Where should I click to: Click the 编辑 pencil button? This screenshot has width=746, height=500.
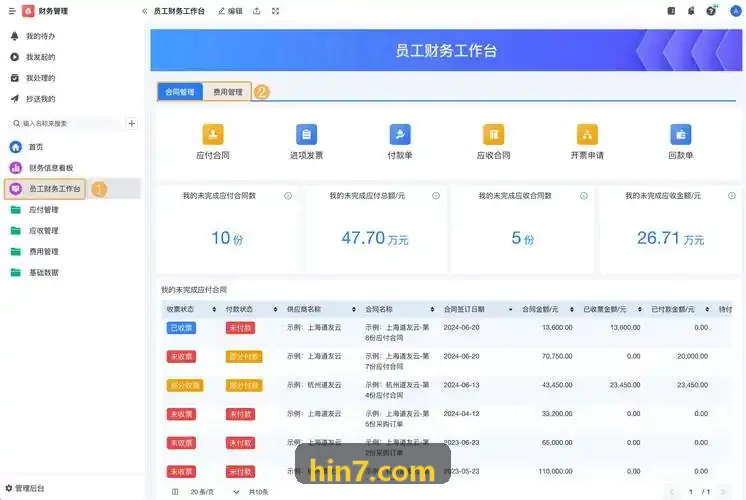[x=230, y=11]
